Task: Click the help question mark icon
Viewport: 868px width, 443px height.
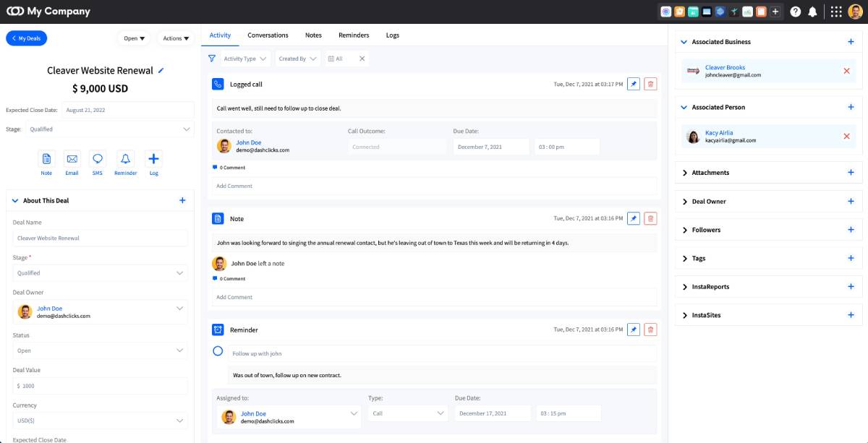Action: point(796,12)
